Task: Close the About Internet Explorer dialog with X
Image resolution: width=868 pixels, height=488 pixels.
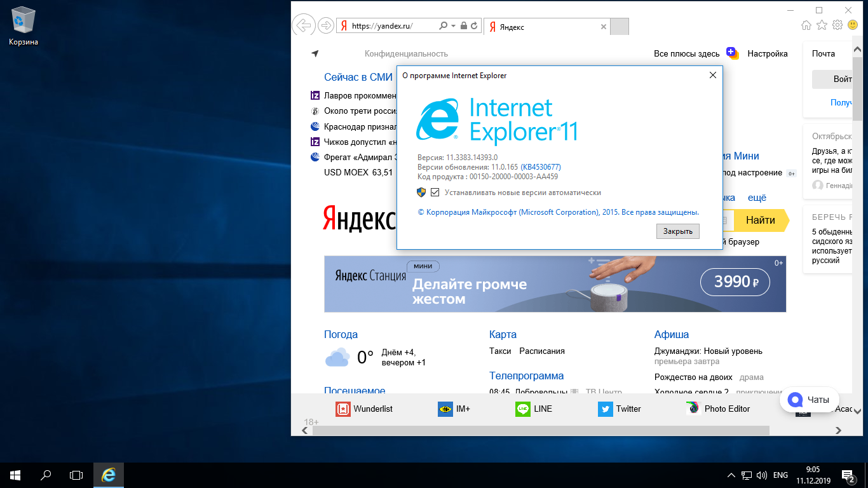Action: click(x=712, y=75)
